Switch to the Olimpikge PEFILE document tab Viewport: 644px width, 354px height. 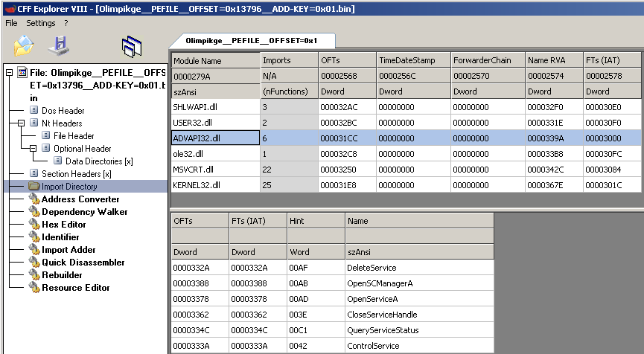252,40
